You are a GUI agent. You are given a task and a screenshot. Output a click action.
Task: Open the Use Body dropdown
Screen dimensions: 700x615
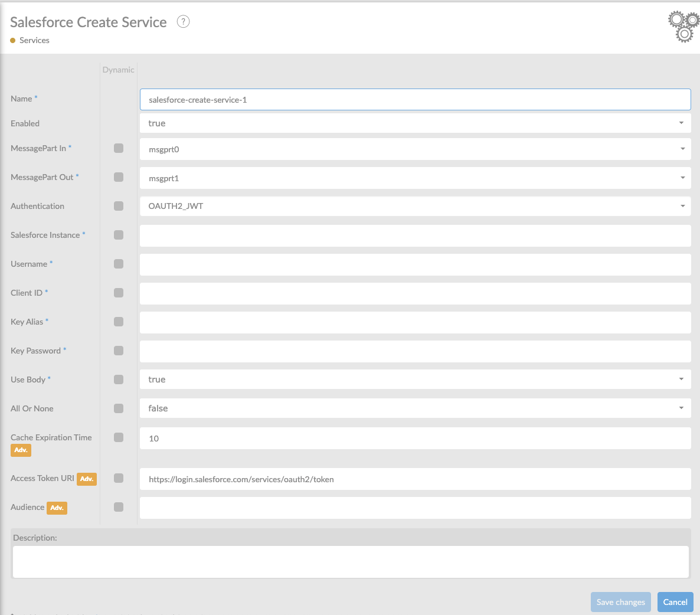(x=415, y=380)
